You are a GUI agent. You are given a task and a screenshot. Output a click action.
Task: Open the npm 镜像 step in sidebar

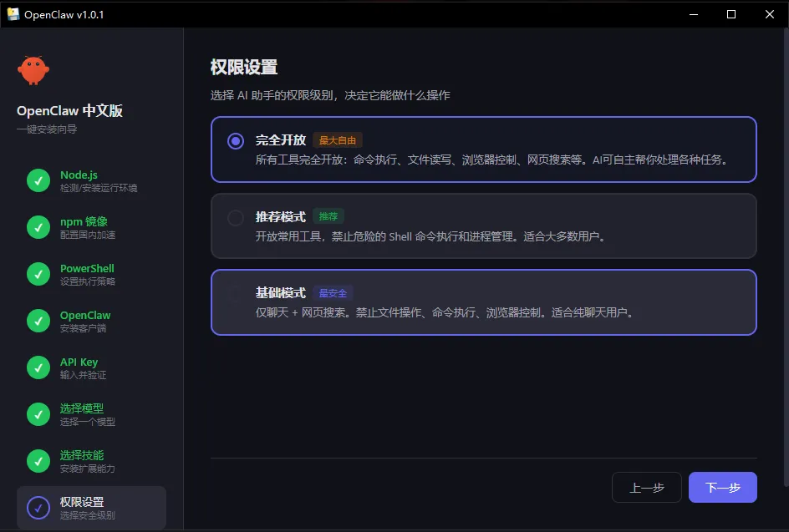tap(91, 227)
